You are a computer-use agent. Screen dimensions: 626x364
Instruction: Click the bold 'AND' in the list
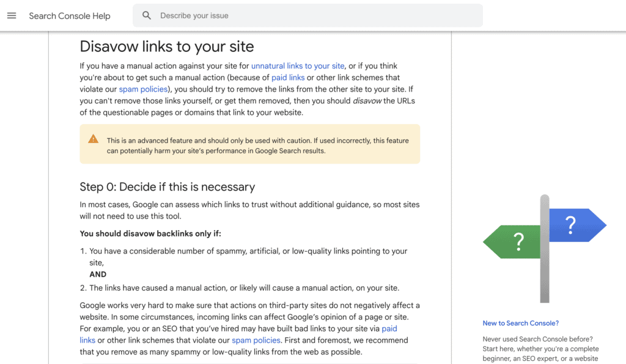[x=98, y=274]
